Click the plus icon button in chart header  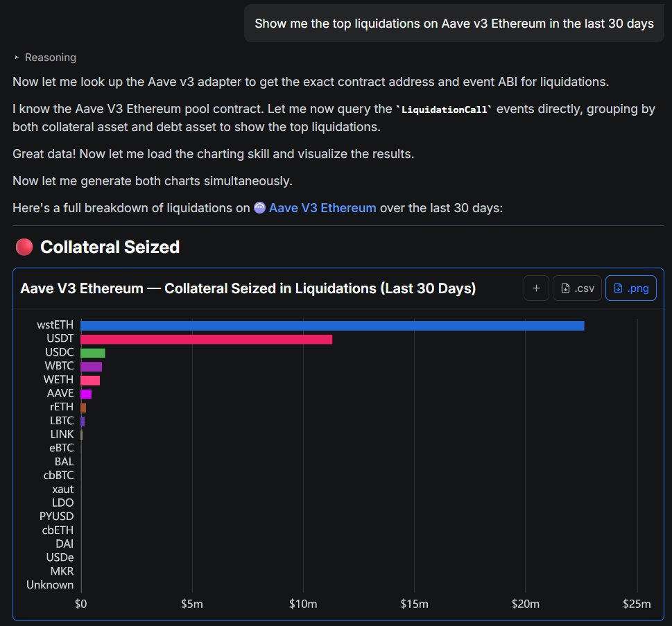pyautogui.click(x=536, y=288)
